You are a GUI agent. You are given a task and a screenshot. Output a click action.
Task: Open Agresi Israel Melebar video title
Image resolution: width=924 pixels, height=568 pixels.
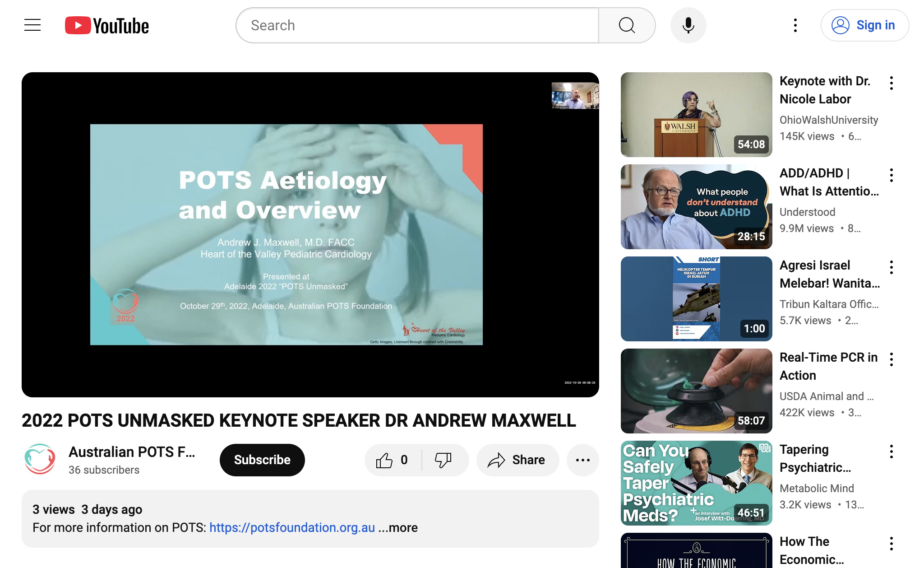[830, 274]
